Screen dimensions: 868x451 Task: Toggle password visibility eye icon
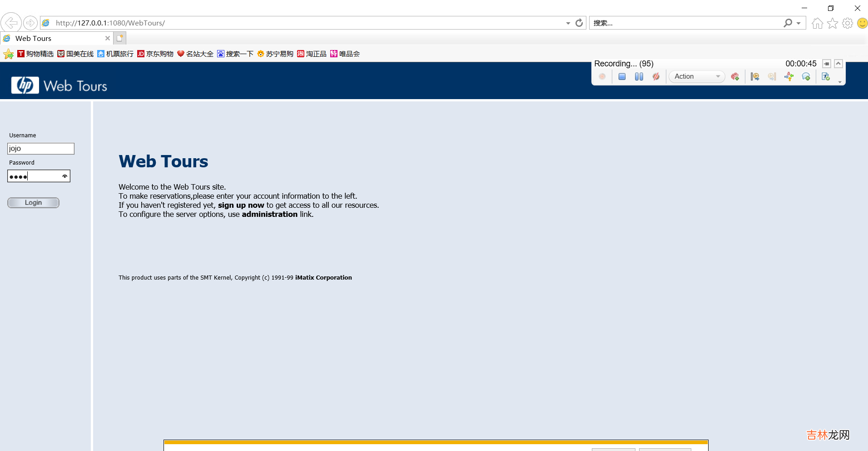[x=65, y=176]
